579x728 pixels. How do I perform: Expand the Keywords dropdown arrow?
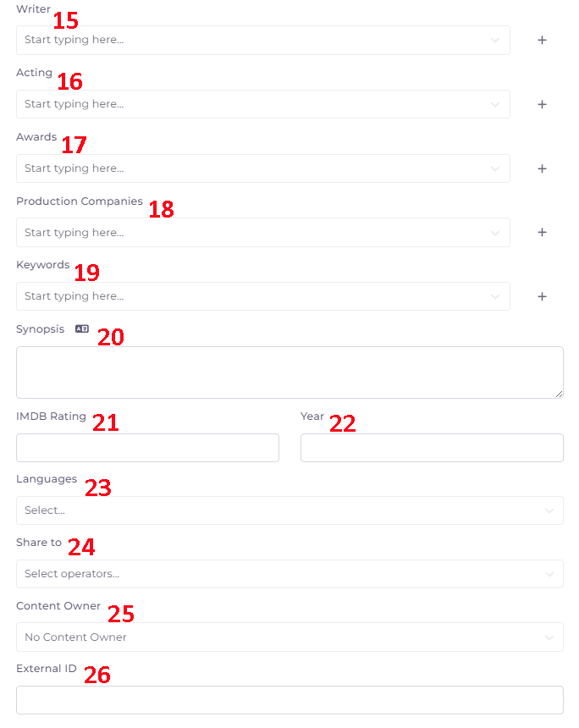tap(495, 296)
